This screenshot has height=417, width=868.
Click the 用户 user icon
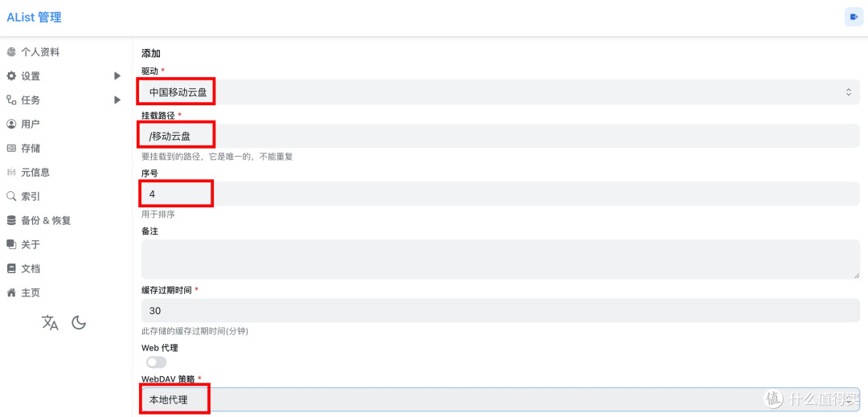[11, 124]
